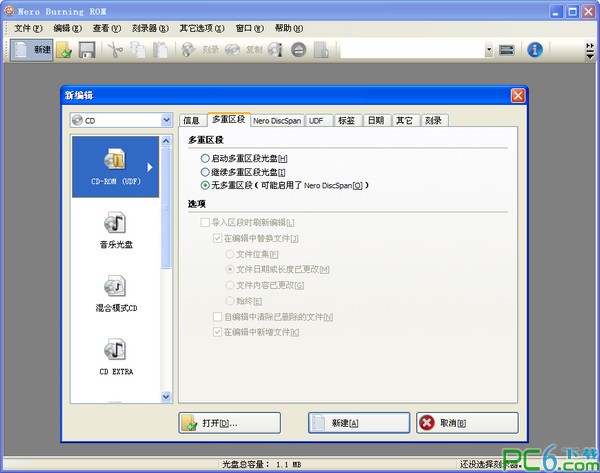Click the eject disc toolbar icon

[298, 50]
